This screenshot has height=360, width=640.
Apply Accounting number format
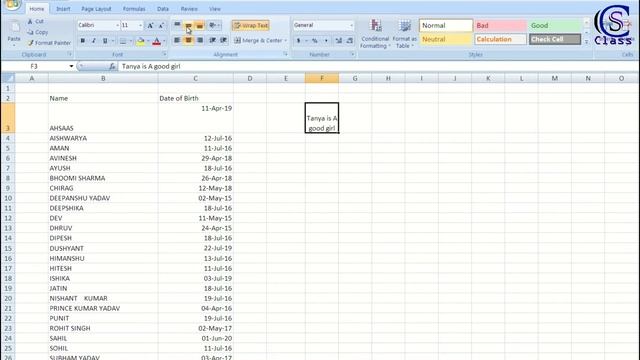point(298,40)
